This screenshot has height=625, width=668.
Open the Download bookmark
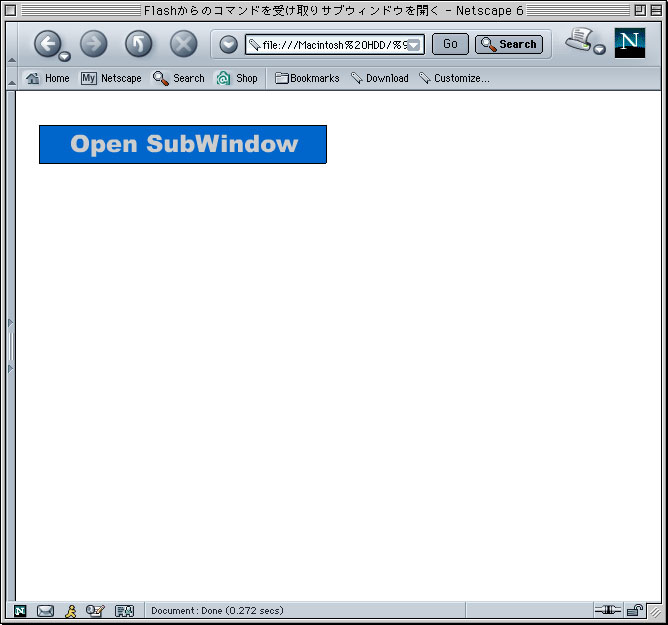tap(379, 78)
